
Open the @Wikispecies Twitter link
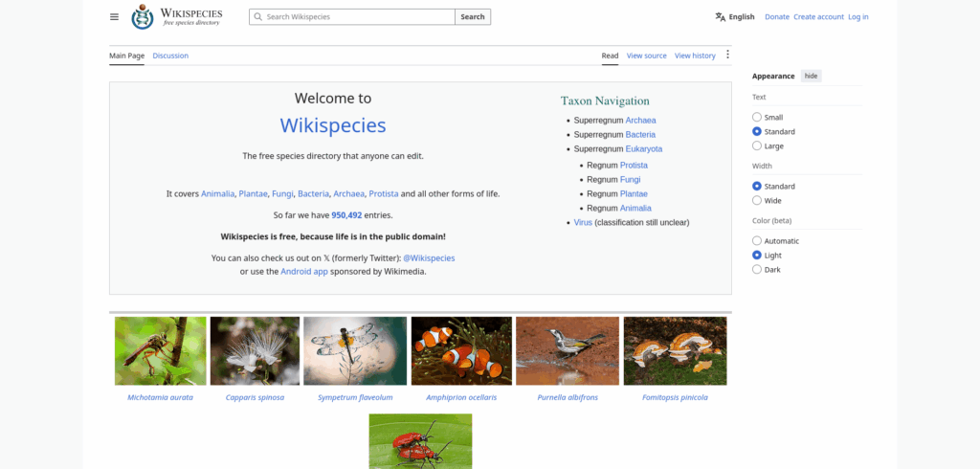click(429, 257)
